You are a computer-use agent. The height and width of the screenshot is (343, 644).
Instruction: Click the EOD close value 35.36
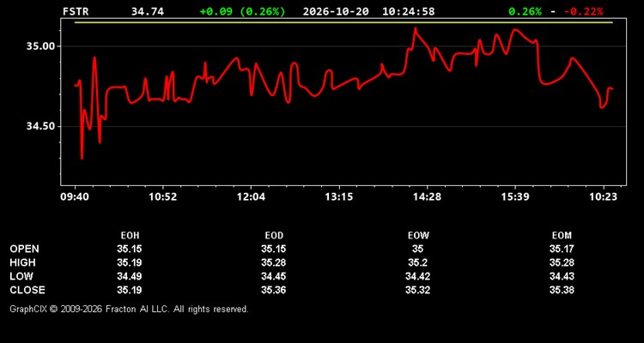(274, 290)
